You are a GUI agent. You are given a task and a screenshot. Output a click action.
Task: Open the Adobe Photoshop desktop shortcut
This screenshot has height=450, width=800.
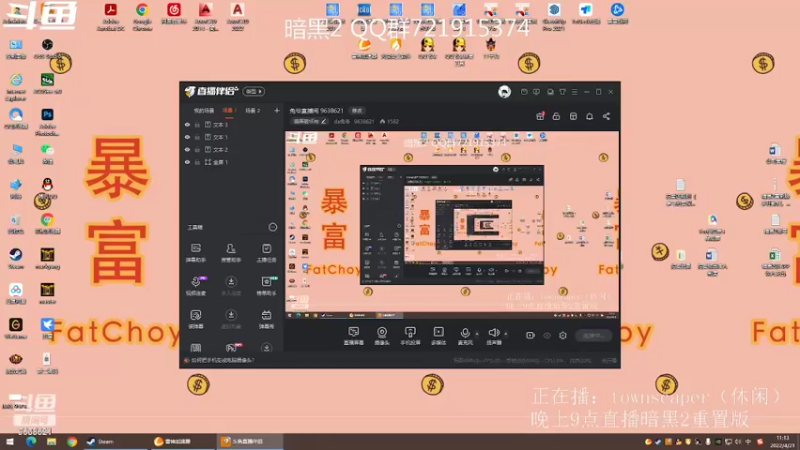pyautogui.click(x=47, y=122)
